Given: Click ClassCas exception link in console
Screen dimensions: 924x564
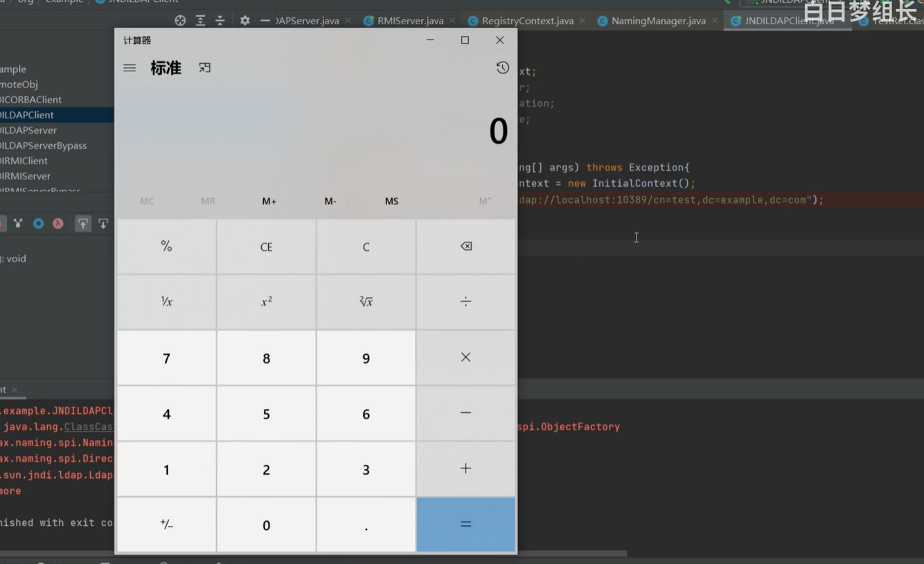Looking at the screenshot, I should point(89,427).
